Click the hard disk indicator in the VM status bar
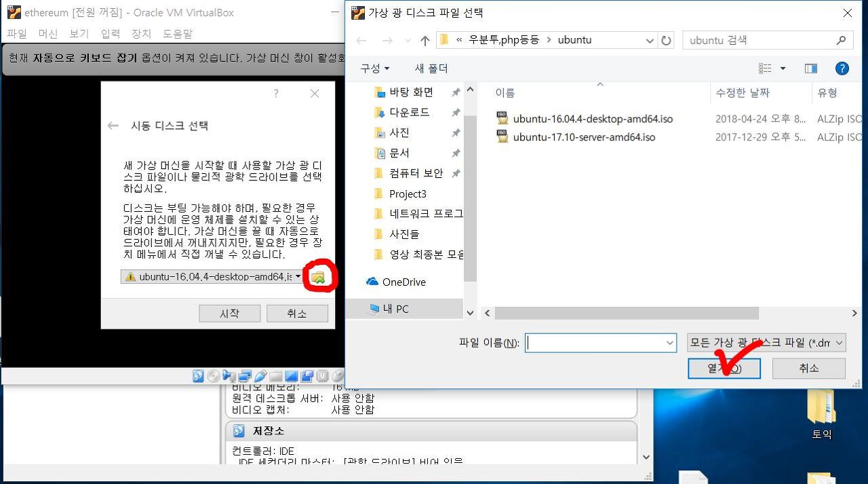Screen dimensions: 868x484 point(198,376)
